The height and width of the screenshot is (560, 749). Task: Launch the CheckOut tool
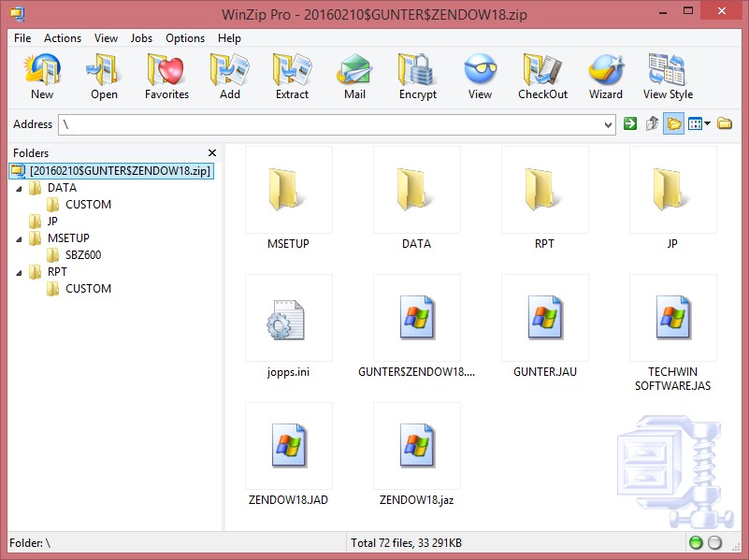click(x=542, y=77)
